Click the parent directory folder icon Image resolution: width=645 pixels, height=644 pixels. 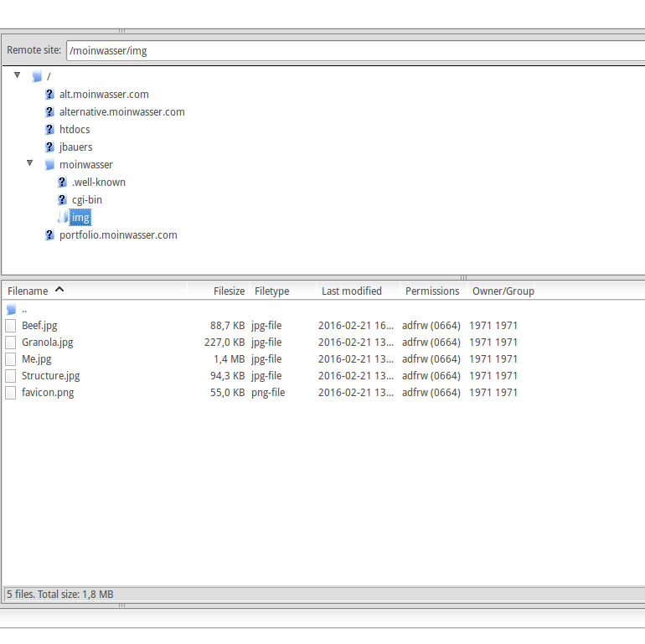click(11, 309)
